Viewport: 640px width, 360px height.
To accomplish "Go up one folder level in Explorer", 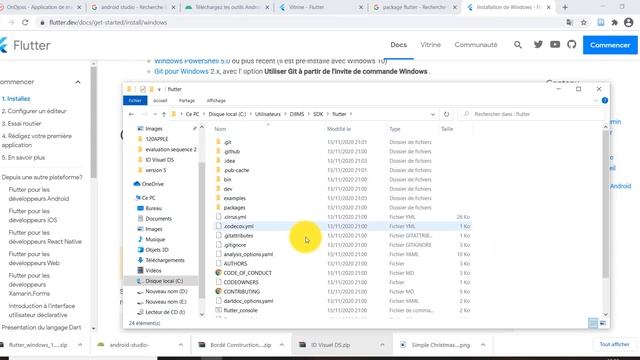I will tap(164, 114).
